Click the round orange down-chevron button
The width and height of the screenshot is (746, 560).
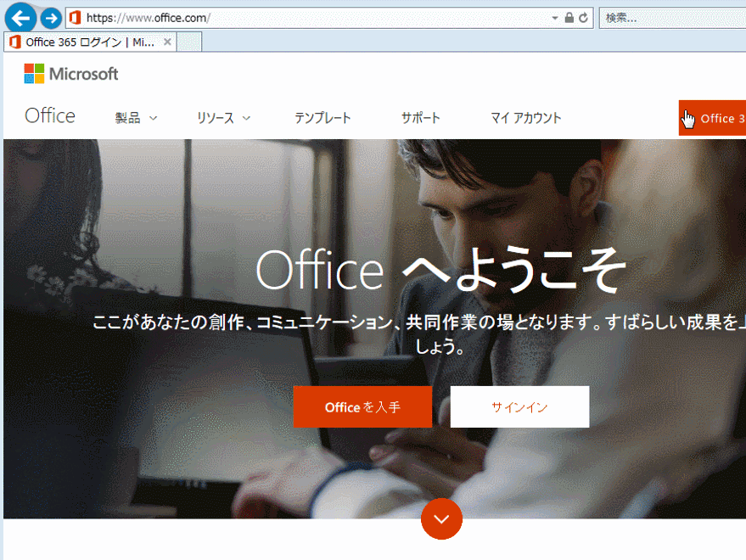point(441,518)
